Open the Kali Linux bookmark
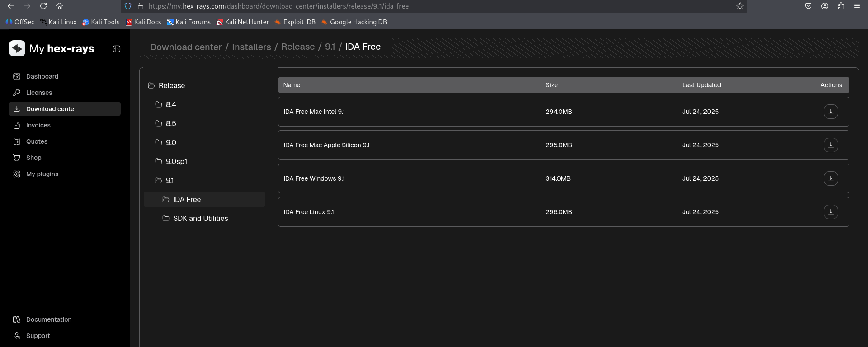This screenshot has width=868, height=347. click(x=58, y=22)
